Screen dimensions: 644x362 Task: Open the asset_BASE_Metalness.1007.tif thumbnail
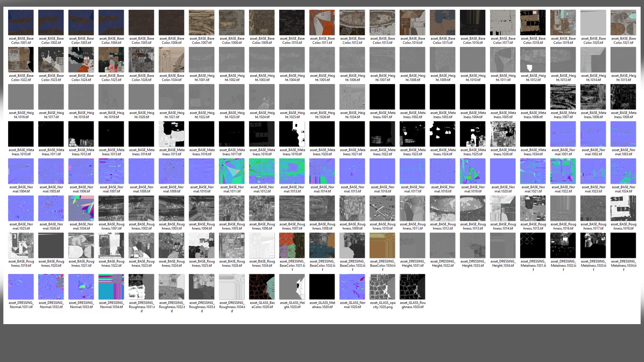(x=563, y=97)
